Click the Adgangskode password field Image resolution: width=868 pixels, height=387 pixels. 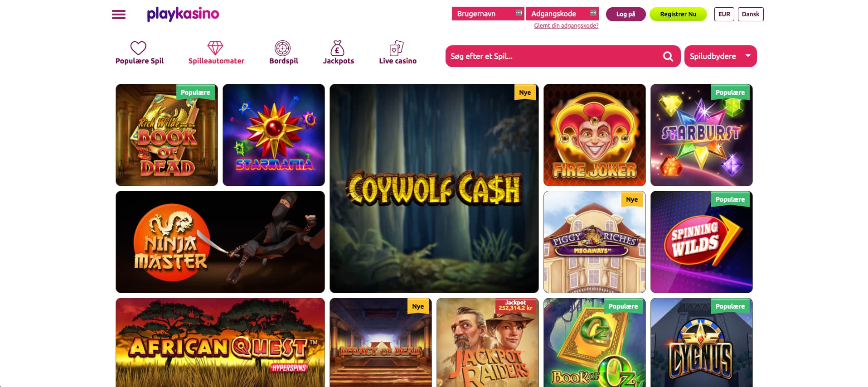point(563,14)
